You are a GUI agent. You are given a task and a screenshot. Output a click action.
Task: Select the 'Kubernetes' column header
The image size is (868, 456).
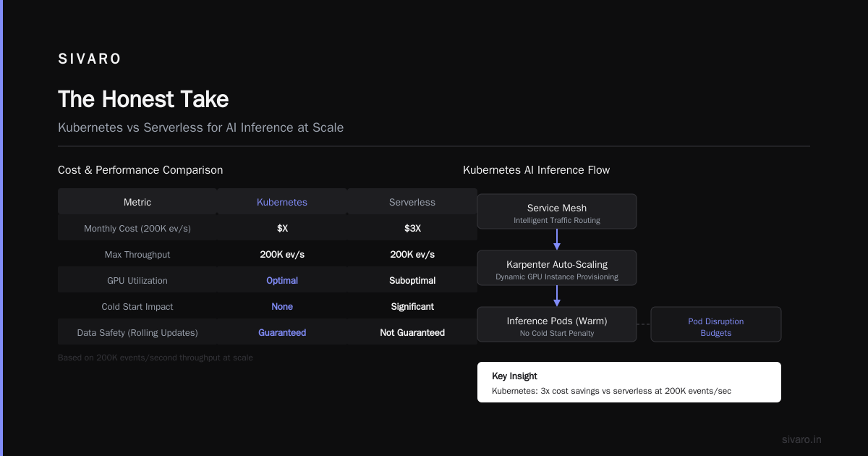(x=282, y=202)
